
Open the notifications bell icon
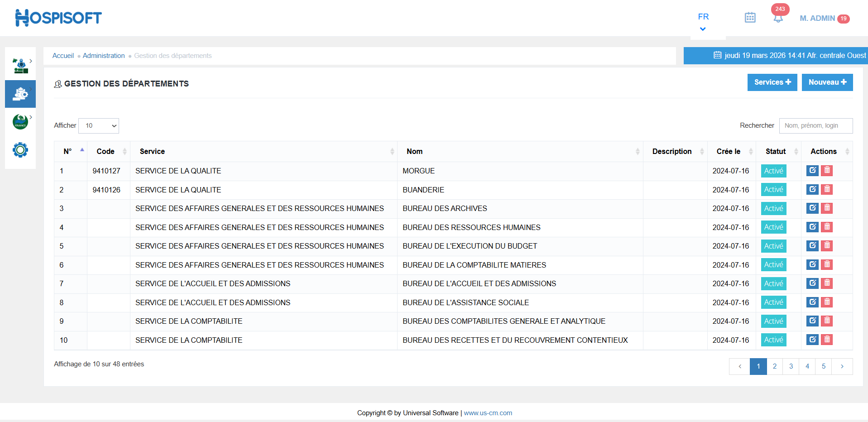pos(778,18)
